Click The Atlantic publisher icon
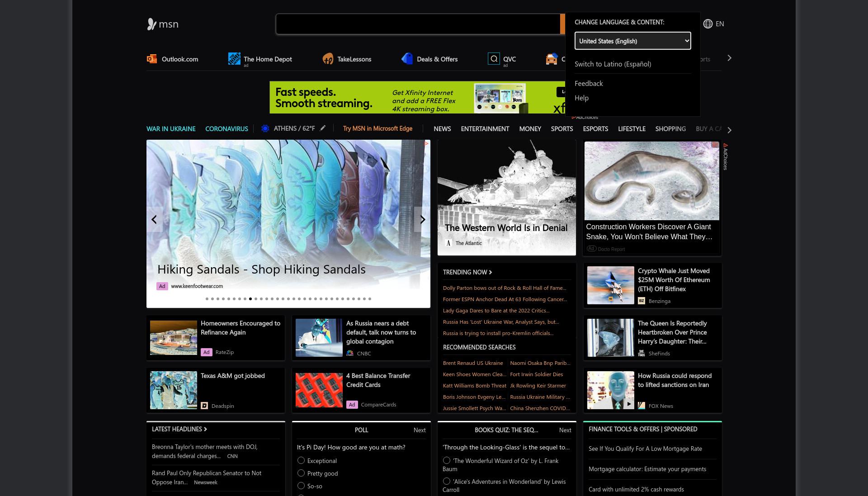868x496 pixels. tap(448, 243)
